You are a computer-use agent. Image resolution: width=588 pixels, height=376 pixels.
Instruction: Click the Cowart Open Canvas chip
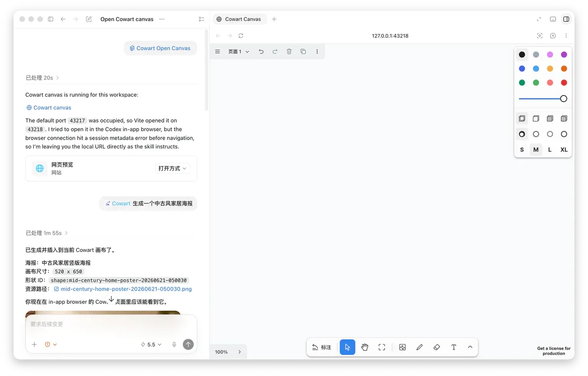[x=160, y=48]
